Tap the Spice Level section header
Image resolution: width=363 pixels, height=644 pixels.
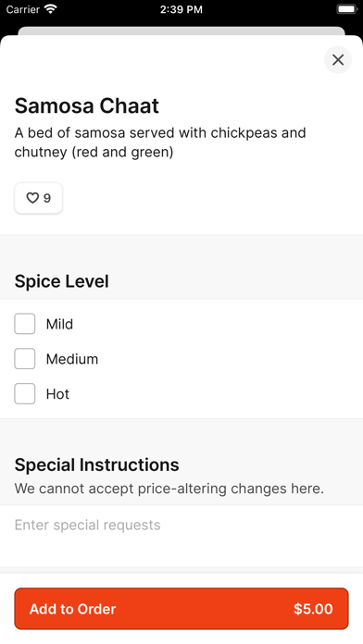pos(62,281)
